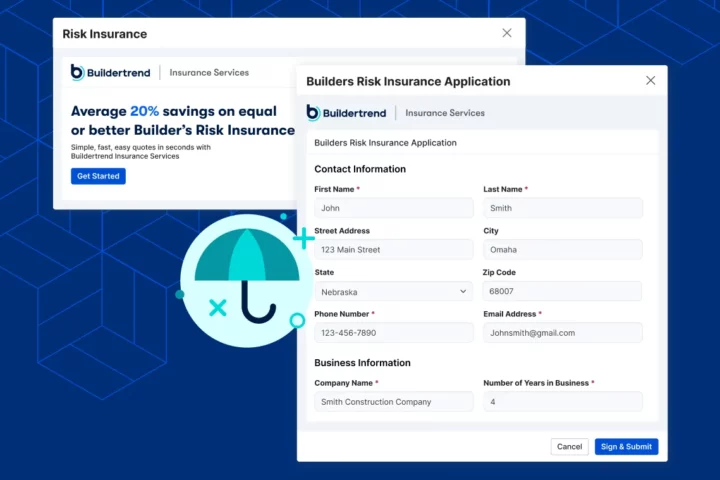
Task: Click Buildertrend logo in the savings banner
Action: point(110,72)
